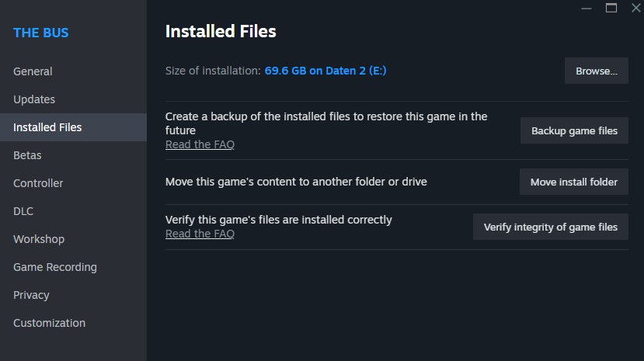Navigate to Game Recording settings
The height and width of the screenshot is (361, 644).
point(55,267)
